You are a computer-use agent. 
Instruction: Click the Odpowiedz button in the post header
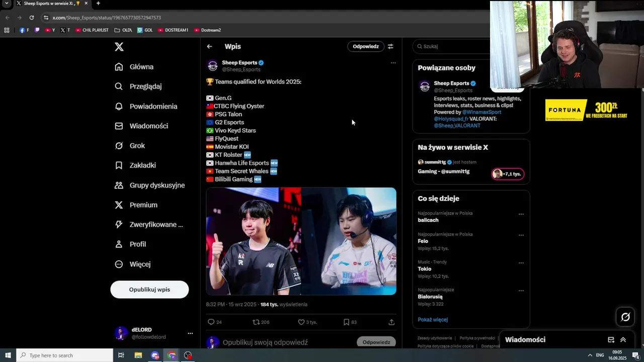click(x=366, y=46)
